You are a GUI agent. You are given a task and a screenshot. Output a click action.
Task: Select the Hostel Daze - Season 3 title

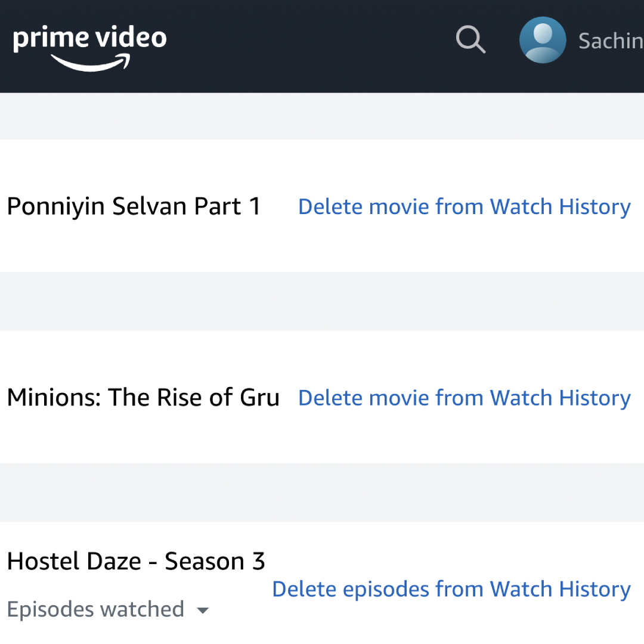coord(136,561)
